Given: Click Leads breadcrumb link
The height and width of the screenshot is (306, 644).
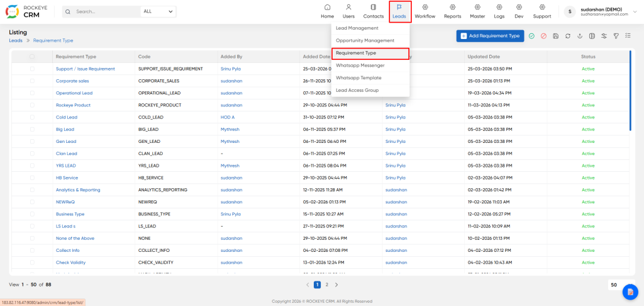Looking at the screenshot, I should click(16, 41).
